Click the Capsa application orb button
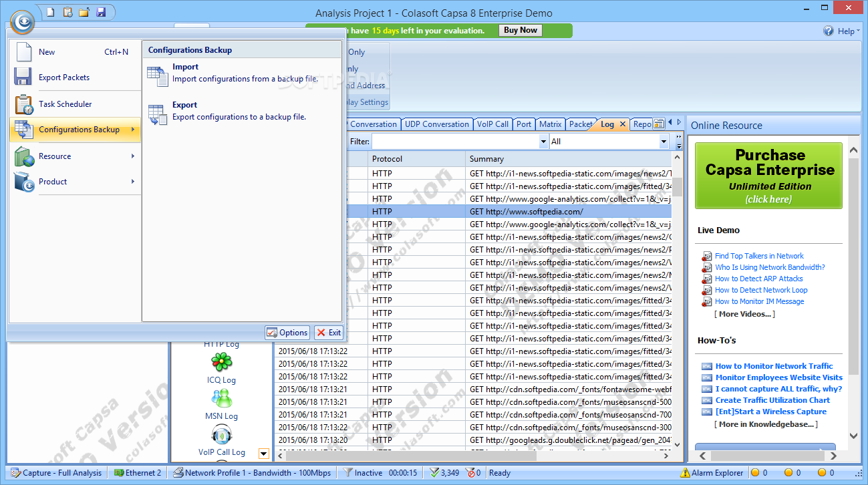 tap(22, 23)
